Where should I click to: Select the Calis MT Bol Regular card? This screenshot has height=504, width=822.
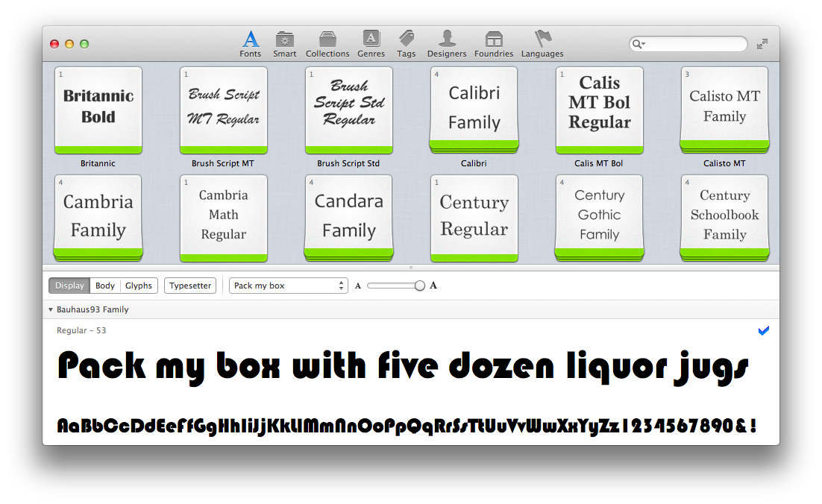[599, 110]
